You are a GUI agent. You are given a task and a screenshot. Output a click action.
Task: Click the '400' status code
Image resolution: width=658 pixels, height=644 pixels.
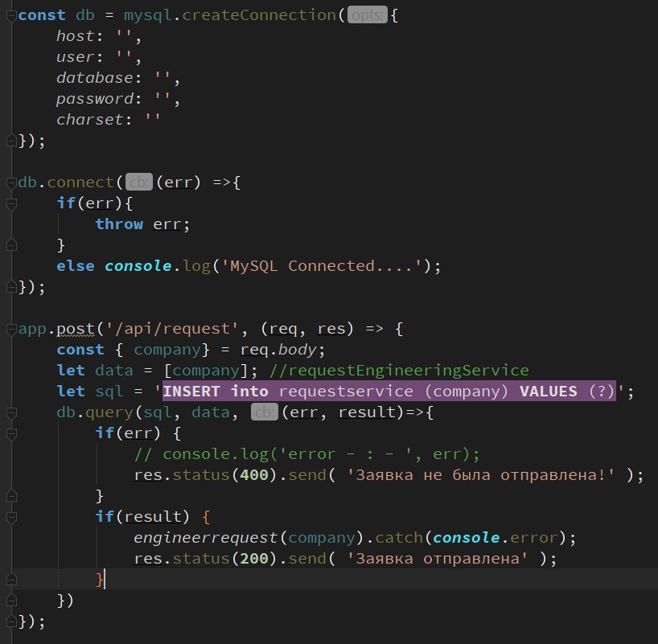point(254,475)
